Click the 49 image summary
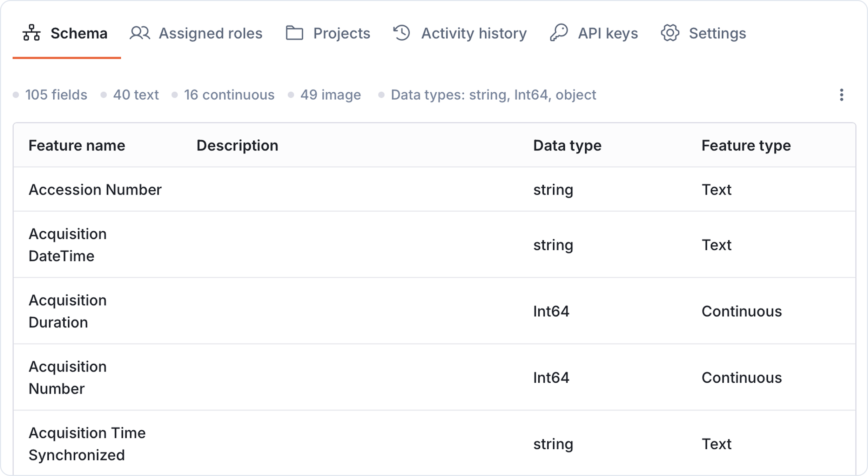 330,95
